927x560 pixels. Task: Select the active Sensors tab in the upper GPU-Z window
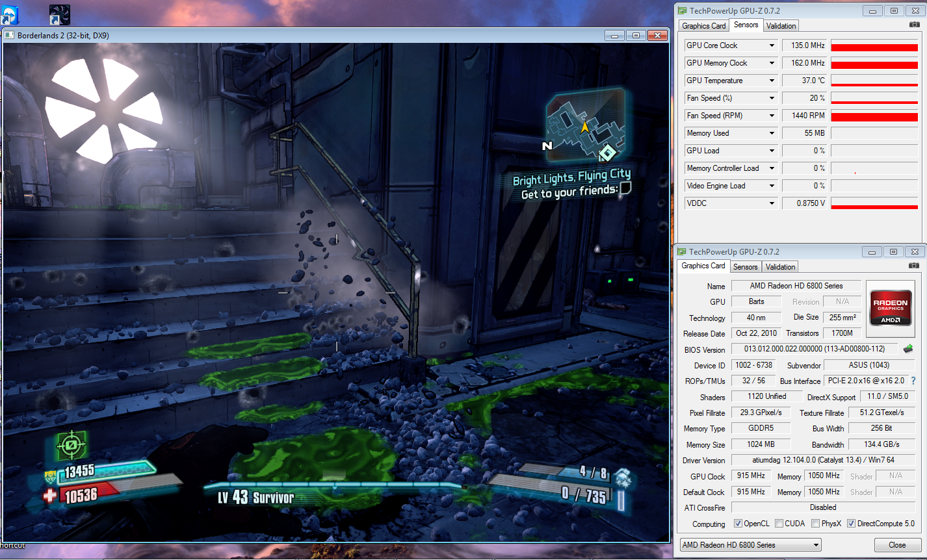(746, 25)
